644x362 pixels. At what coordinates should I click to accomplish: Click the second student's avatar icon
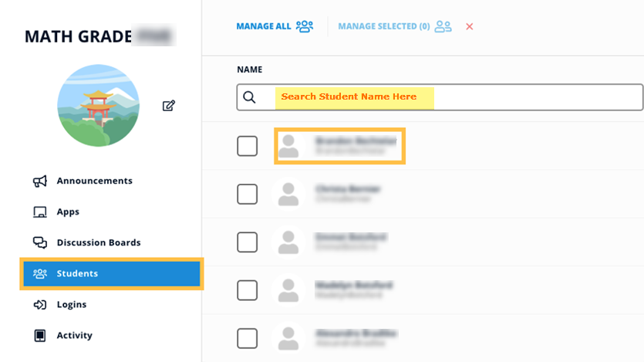288,194
